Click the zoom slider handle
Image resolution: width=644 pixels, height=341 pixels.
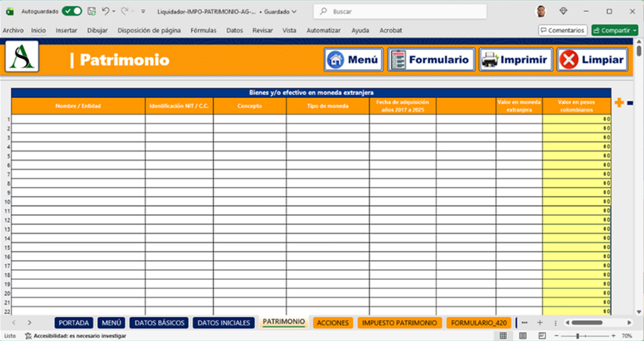pyautogui.click(x=577, y=336)
